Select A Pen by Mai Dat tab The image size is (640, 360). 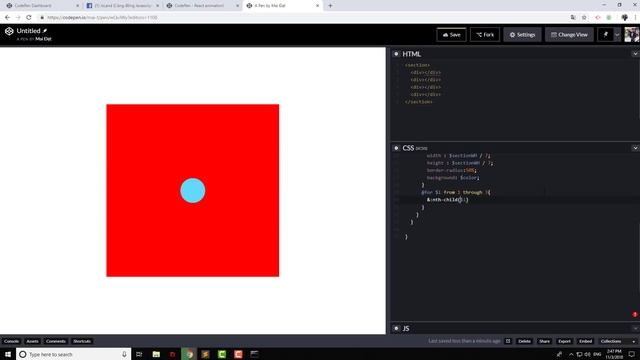pyautogui.click(x=282, y=6)
